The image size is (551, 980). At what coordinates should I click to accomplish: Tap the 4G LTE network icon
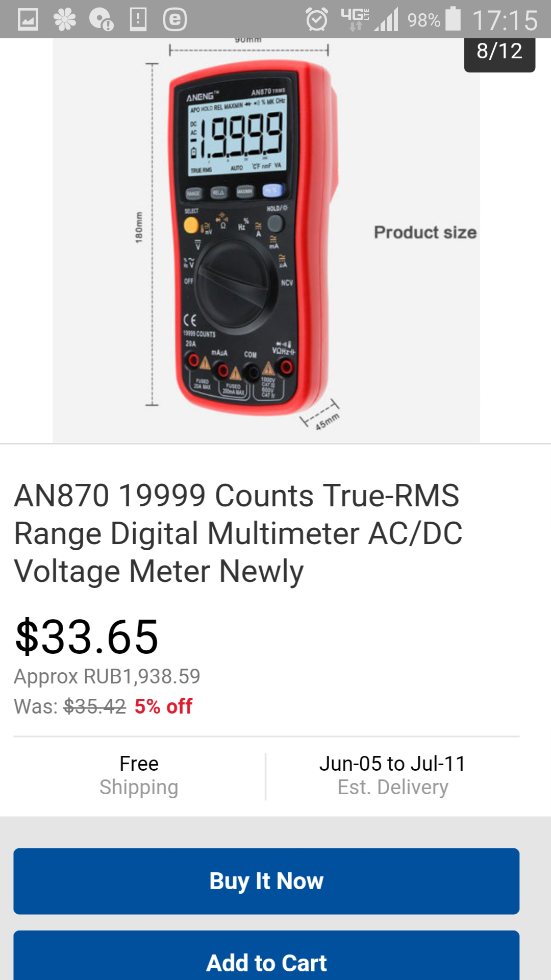pyautogui.click(x=355, y=20)
